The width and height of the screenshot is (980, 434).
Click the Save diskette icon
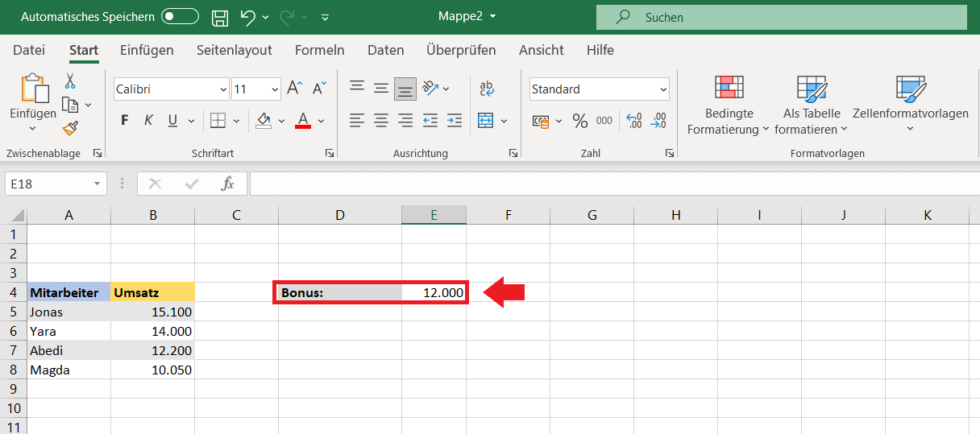tap(219, 17)
